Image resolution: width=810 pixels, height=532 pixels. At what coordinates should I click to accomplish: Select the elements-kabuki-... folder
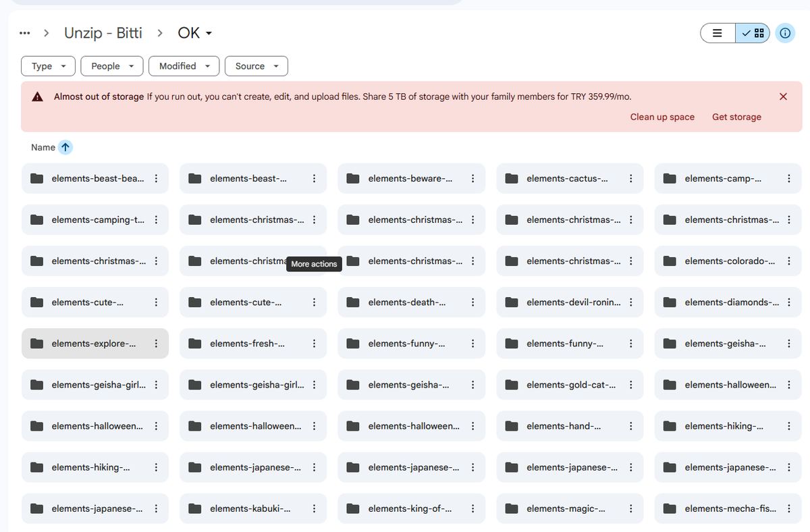pos(253,508)
